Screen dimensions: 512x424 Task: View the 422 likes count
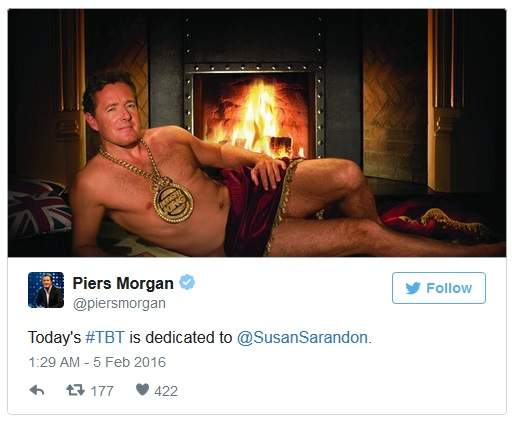coord(166,391)
